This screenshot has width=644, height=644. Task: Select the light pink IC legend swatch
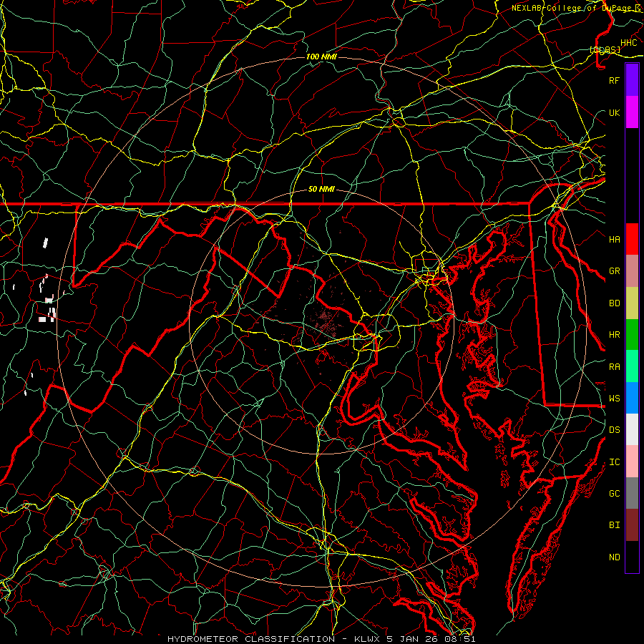click(x=632, y=462)
